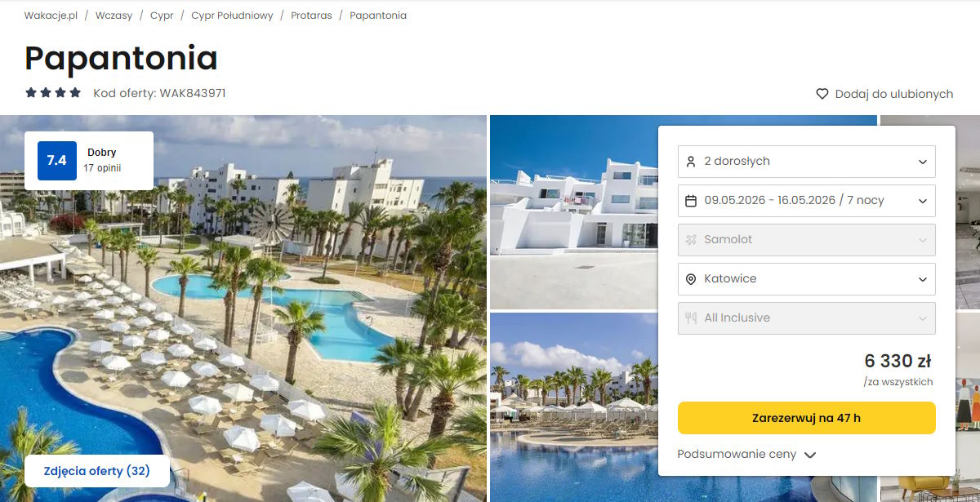980x502 pixels.
Task: Click Zarezerwuj na 47 h button
Action: click(x=807, y=418)
